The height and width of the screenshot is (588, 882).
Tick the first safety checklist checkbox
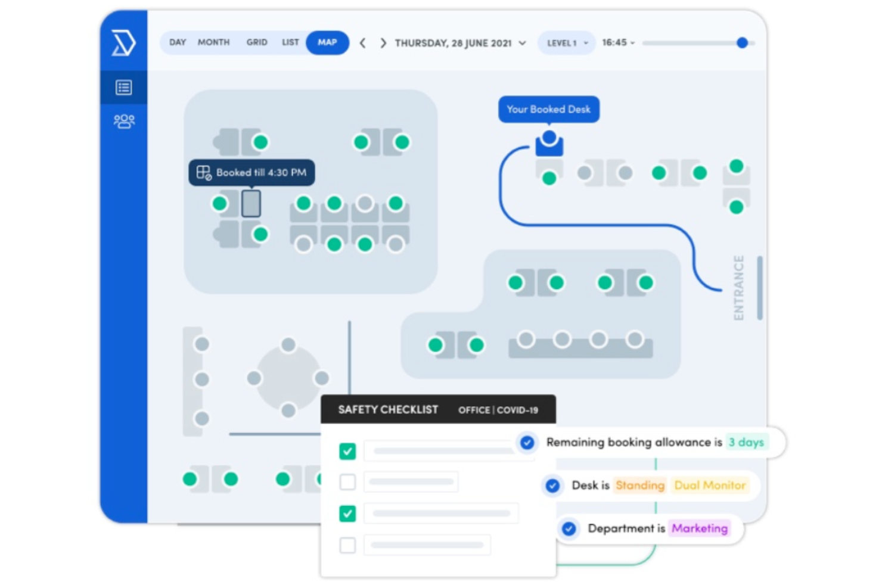[347, 451]
